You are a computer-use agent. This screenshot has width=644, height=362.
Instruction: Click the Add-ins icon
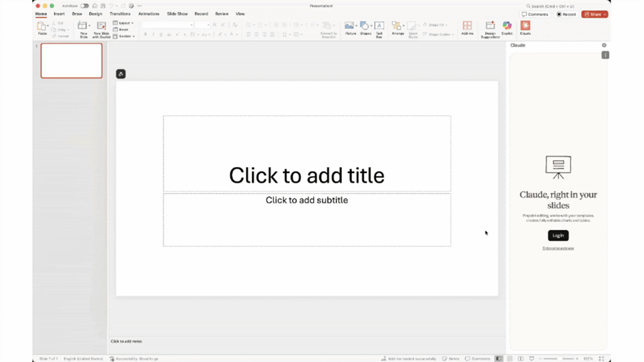point(467,27)
